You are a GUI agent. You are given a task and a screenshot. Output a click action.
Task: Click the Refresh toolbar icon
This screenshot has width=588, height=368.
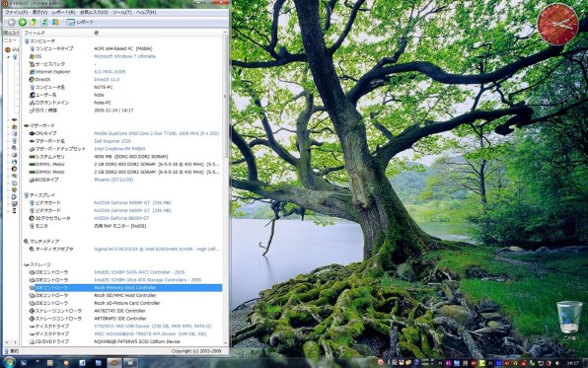[x=44, y=23]
